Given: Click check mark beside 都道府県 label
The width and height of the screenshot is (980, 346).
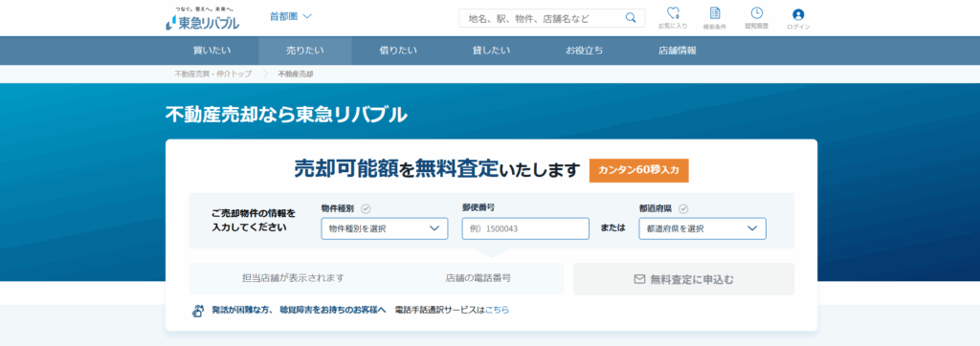Looking at the screenshot, I should (x=683, y=209).
